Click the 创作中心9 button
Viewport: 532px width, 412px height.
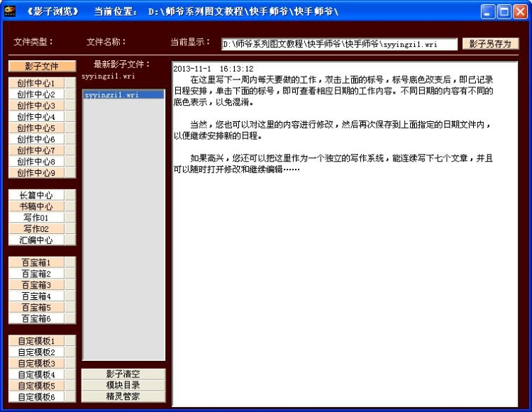click(36, 172)
